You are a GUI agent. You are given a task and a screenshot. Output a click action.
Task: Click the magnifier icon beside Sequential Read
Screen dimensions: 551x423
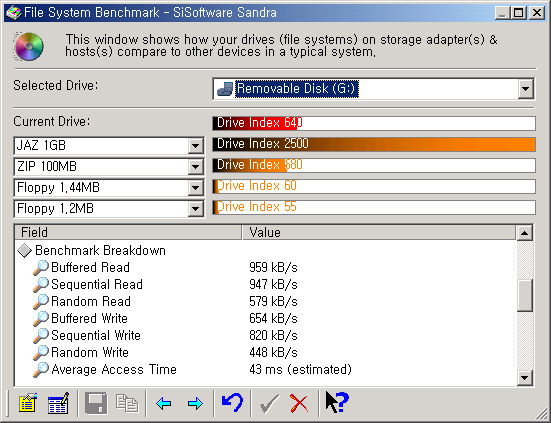coord(41,285)
